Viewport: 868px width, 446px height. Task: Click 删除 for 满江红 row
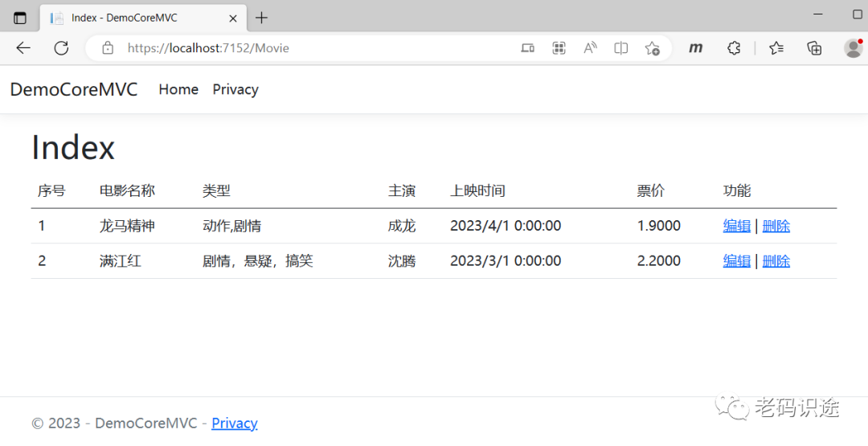[776, 260]
